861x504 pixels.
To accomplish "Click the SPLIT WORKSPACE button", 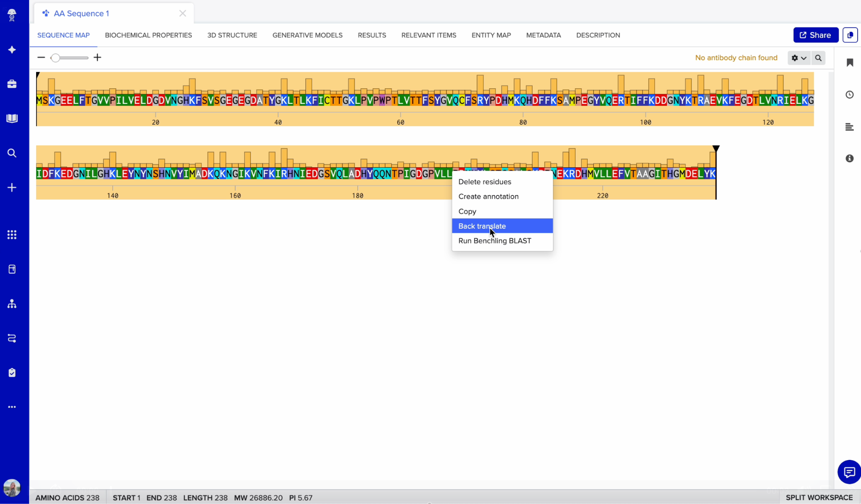I will [x=819, y=497].
